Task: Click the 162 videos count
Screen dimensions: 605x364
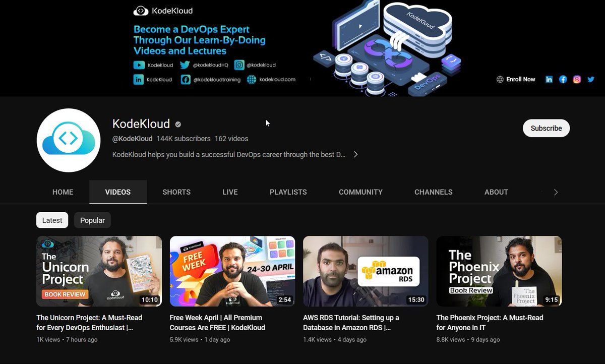Action: pos(231,139)
